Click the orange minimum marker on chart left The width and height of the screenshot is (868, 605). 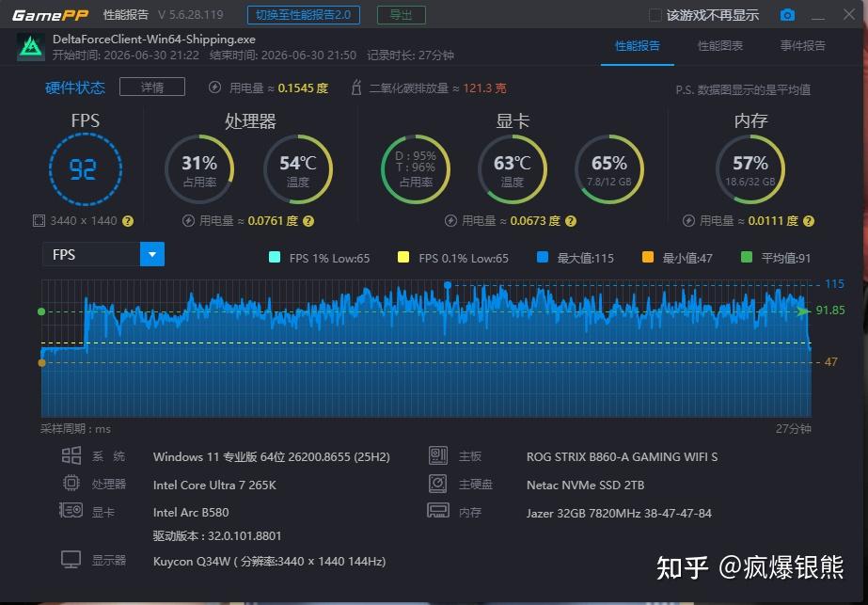click(41, 363)
